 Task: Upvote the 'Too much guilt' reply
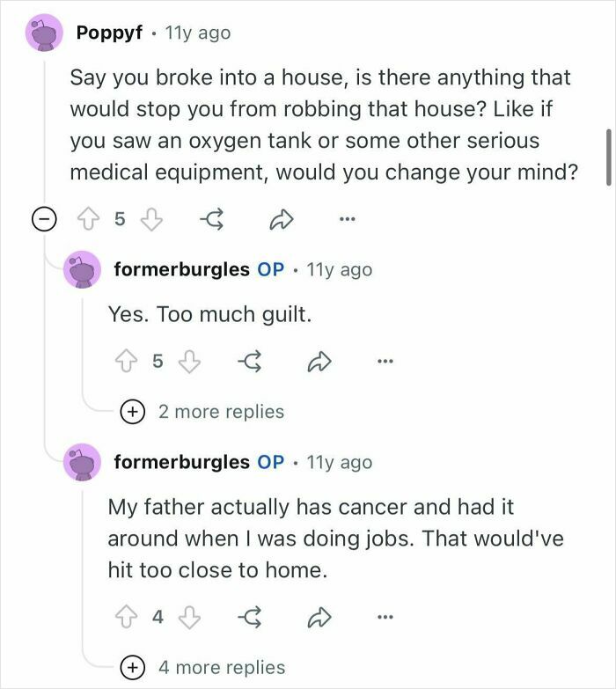tap(125, 360)
